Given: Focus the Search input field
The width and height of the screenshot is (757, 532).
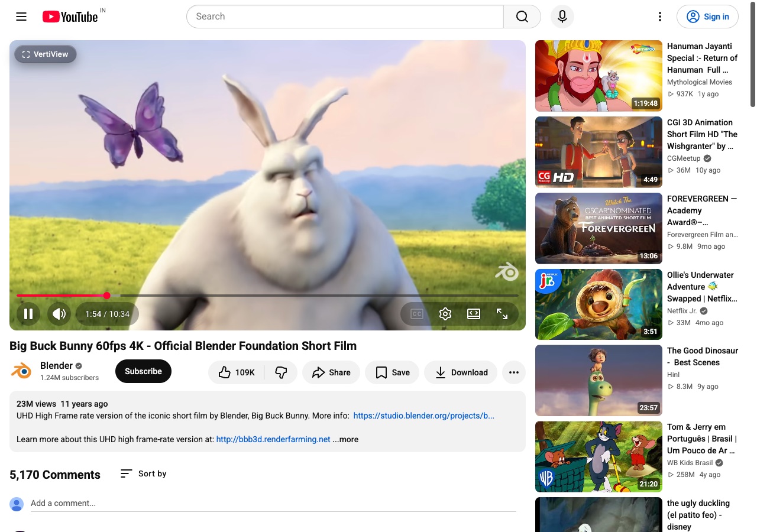Looking at the screenshot, I should tap(345, 17).
